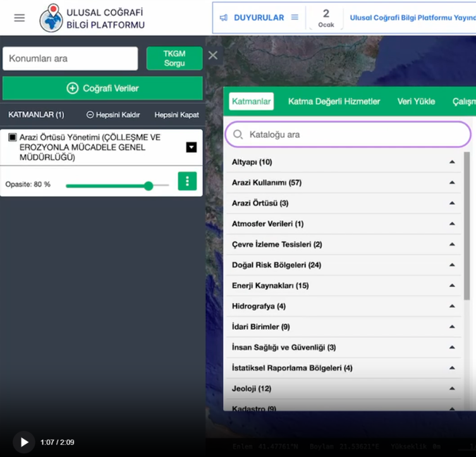
Task: Toggle the Arazi Örtüsü Yönetimi layer checkbox
Action: [x=13, y=137]
